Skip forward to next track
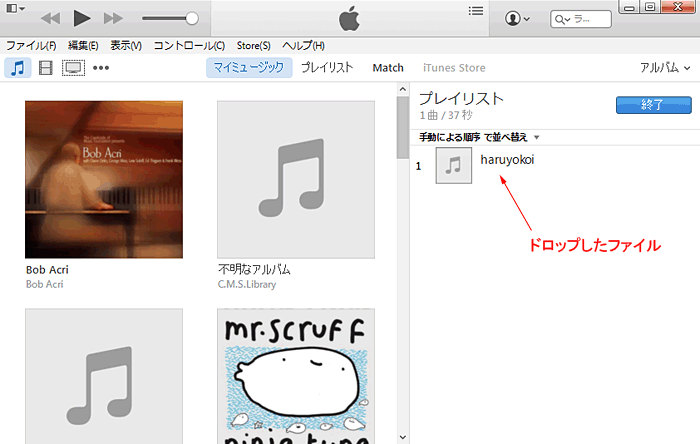Viewport: 700px width, 444px height. point(113,18)
